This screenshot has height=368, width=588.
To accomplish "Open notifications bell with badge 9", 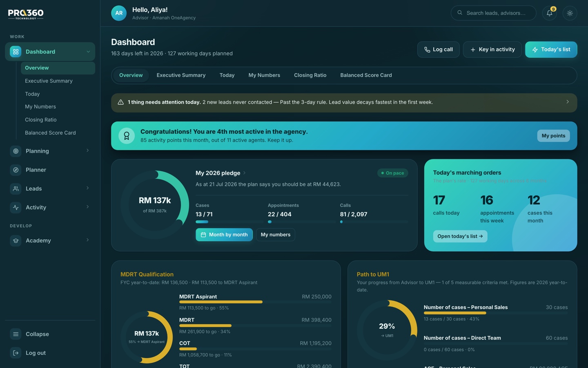I will pyautogui.click(x=550, y=13).
